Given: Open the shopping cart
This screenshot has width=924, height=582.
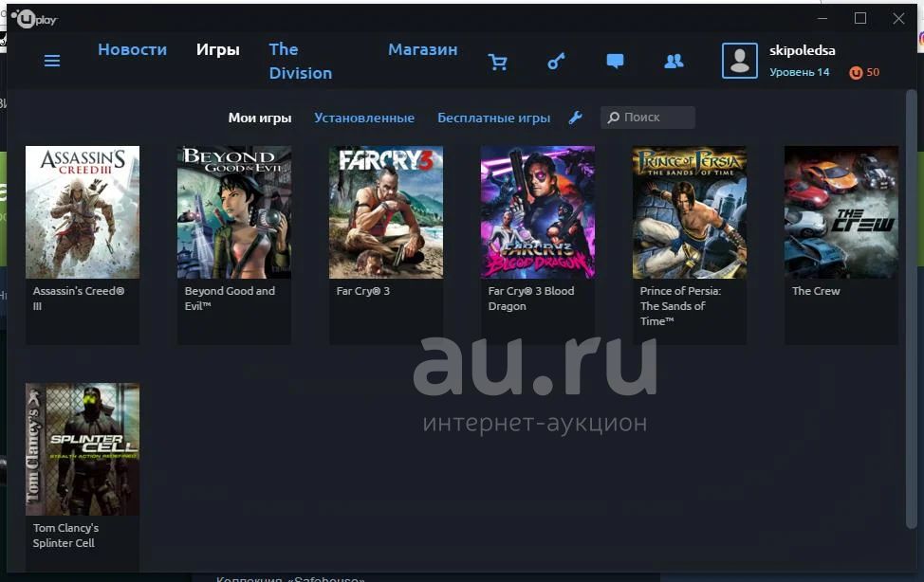Looking at the screenshot, I should [x=497, y=62].
